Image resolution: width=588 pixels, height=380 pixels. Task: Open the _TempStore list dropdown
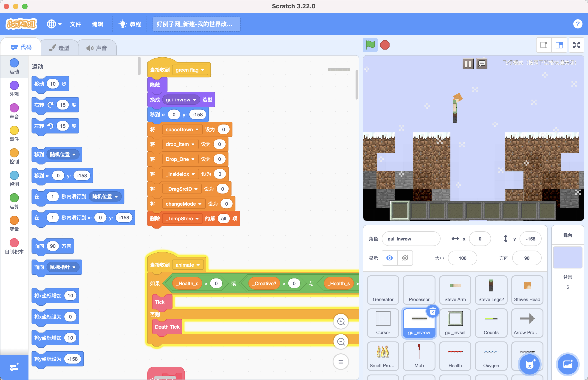pyautogui.click(x=182, y=219)
